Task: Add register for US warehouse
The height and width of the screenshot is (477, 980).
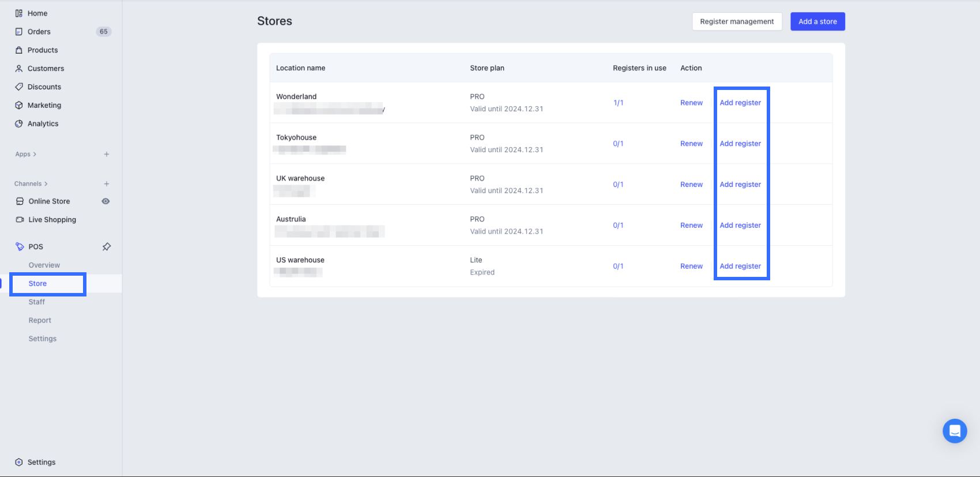Action: [x=740, y=266]
